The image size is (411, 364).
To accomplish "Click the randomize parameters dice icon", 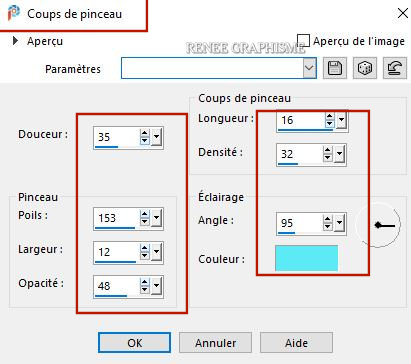I will 365,68.
